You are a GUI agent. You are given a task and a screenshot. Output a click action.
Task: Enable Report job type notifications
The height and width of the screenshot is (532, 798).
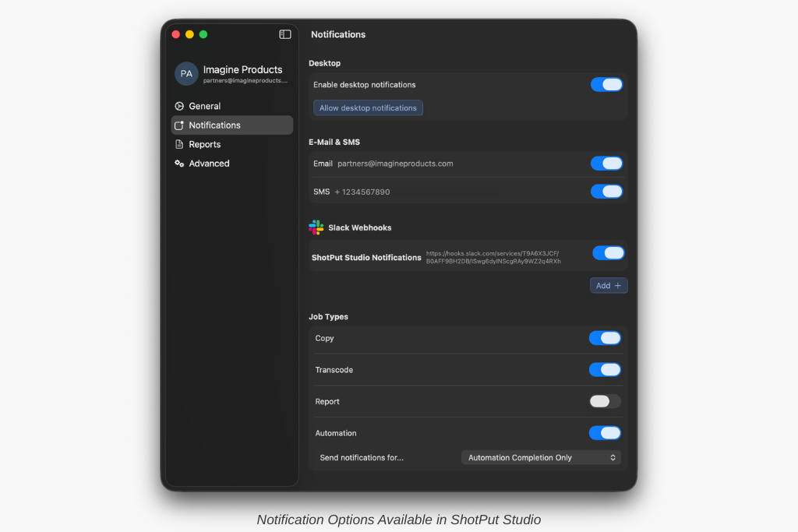click(x=605, y=401)
